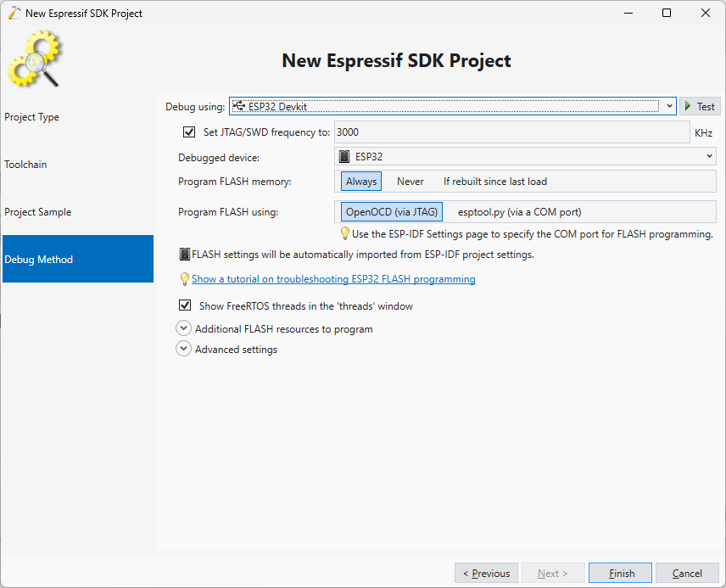
Task: Open the Debugged device dropdown
Action: pyautogui.click(x=709, y=157)
